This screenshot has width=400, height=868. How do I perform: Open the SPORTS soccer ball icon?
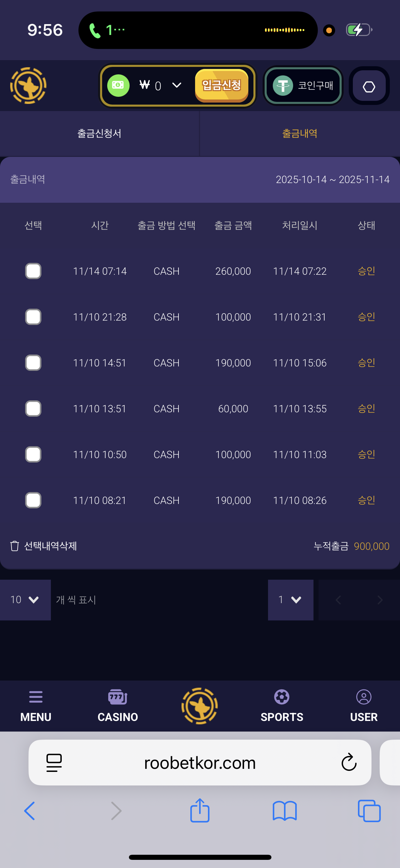(x=282, y=697)
